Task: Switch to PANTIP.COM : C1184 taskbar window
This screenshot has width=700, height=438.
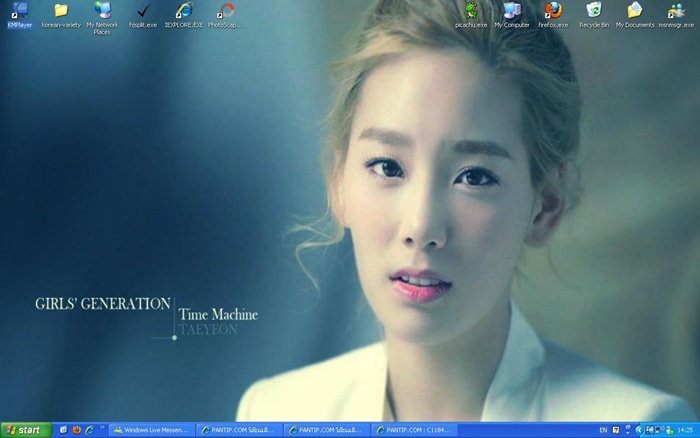Action: [x=415, y=430]
